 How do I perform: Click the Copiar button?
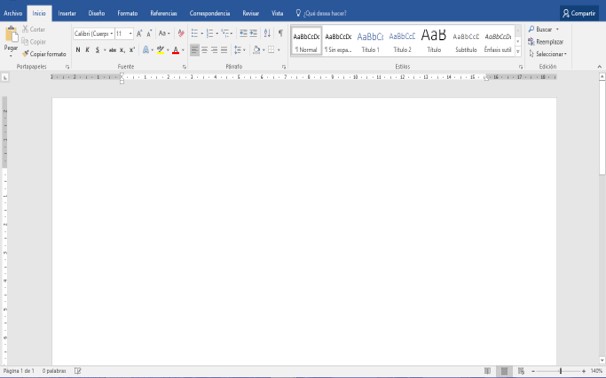pyautogui.click(x=33, y=41)
